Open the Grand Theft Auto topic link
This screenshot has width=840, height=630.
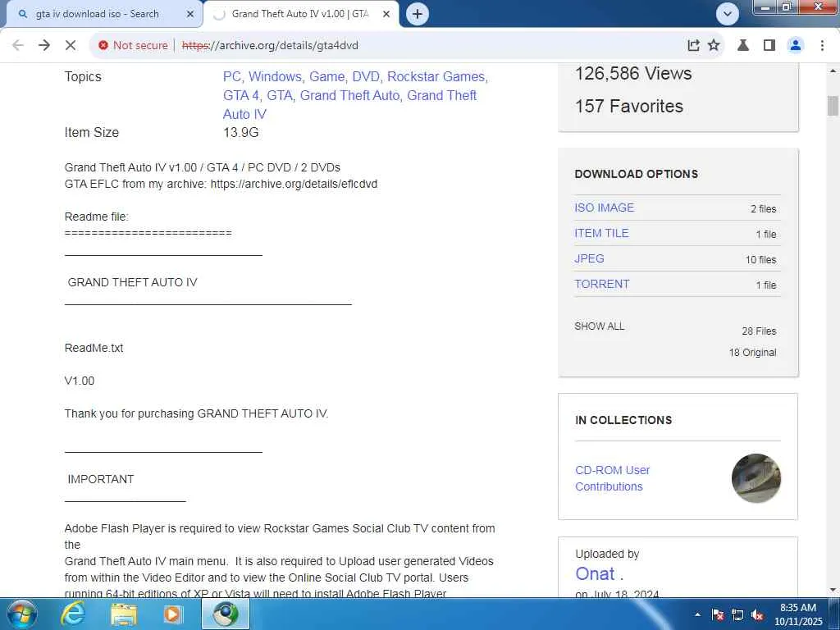[x=349, y=95]
